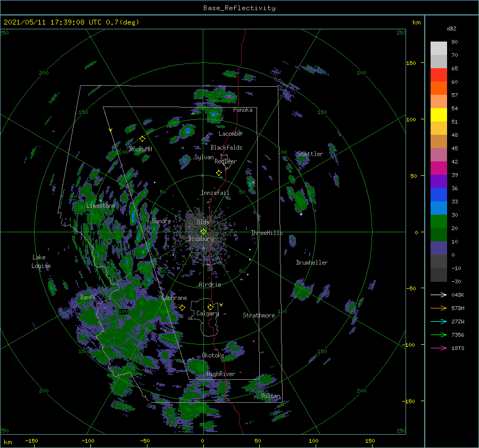Click the asterisk marker near Limestone
The height and width of the screenshot is (448, 479).
pos(101,201)
